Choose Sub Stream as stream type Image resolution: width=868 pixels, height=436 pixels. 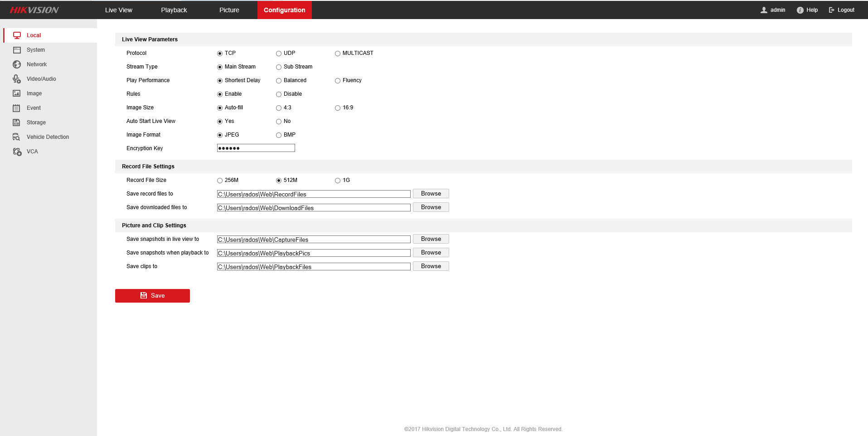279,67
